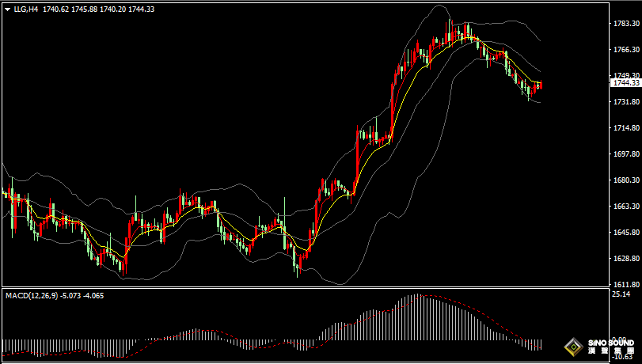The height and width of the screenshot is (364, 642).
Task: Click the MACD -10.63 scale label
Action: click(x=623, y=357)
